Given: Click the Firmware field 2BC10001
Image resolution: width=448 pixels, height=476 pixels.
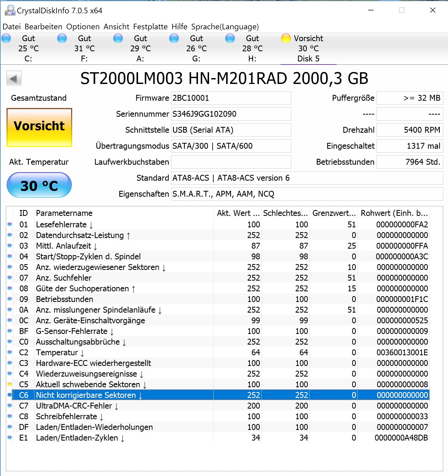Looking at the screenshot, I should click(x=231, y=98).
